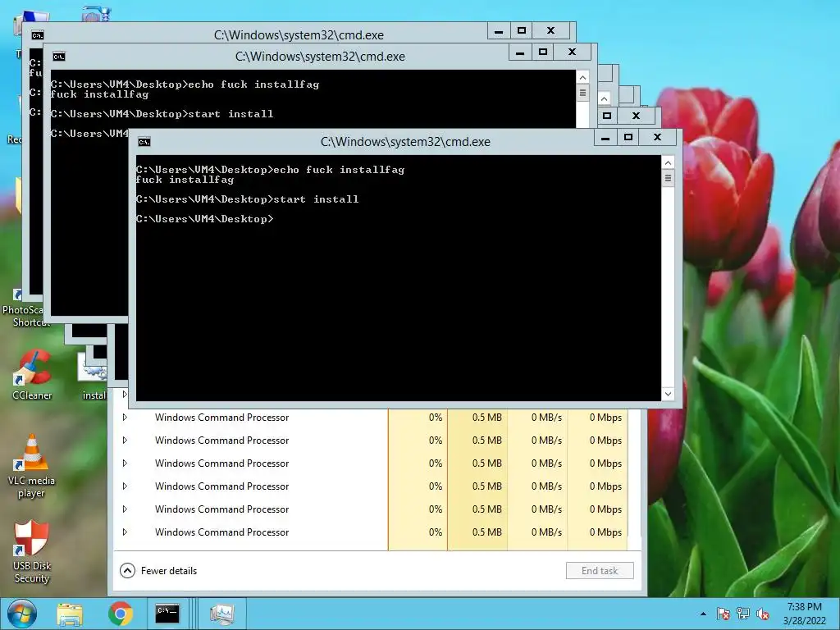Open the muted volume tray icon
840x630 pixels.
click(763, 614)
